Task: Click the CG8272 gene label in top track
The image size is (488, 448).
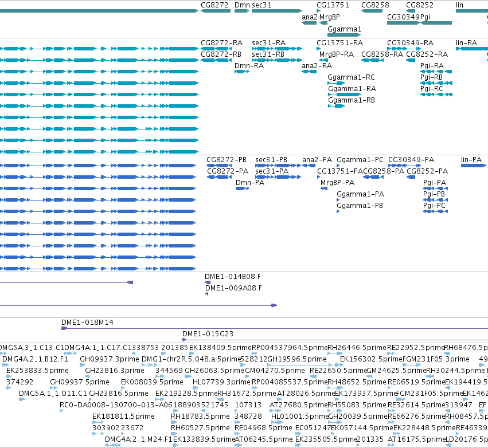Action: (x=214, y=5)
